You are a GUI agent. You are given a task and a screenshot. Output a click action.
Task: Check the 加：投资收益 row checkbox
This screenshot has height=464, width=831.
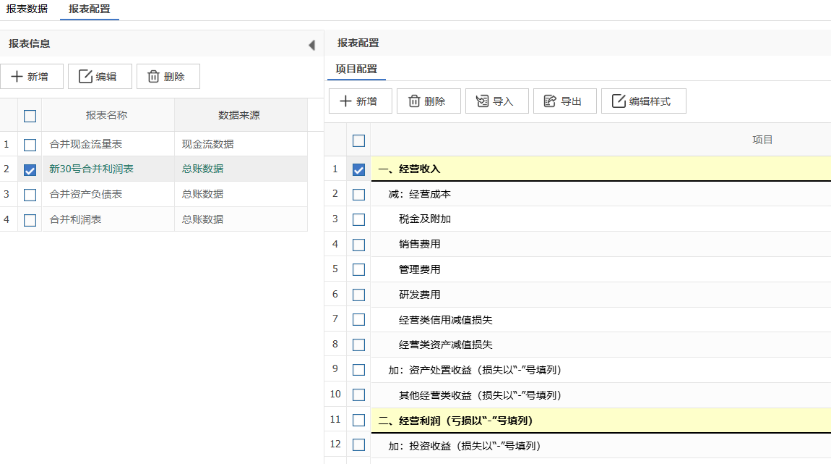359,445
